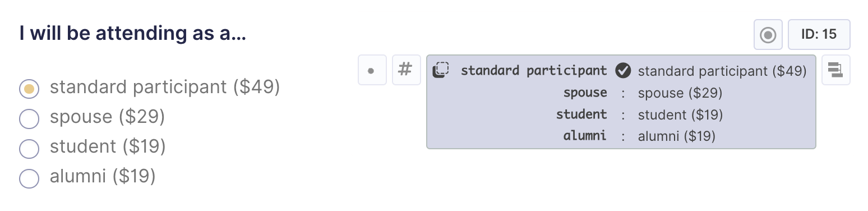Click the hash symbol icon button
868x211 pixels.
tap(406, 70)
